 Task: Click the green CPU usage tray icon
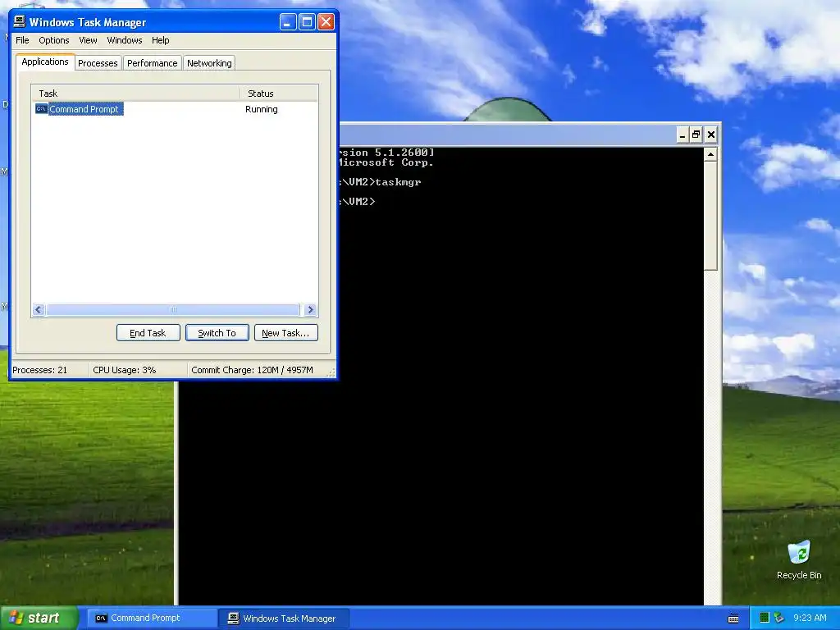(x=765, y=618)
